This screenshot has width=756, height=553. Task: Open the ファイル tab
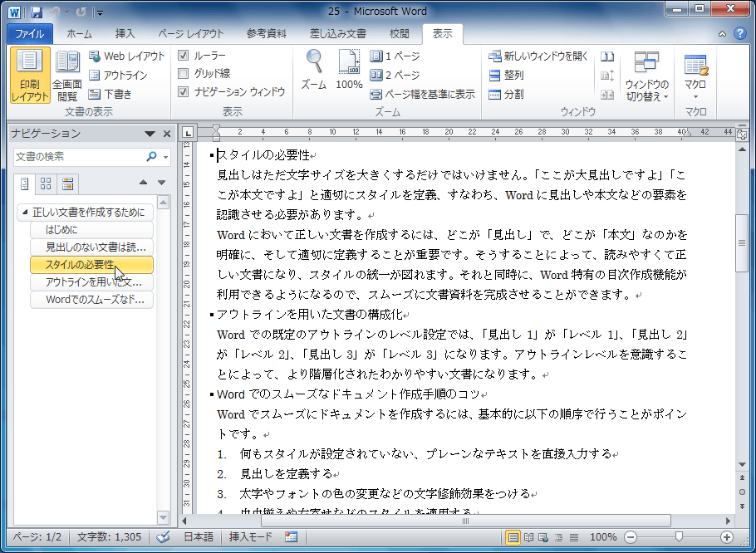click(29, 34)
